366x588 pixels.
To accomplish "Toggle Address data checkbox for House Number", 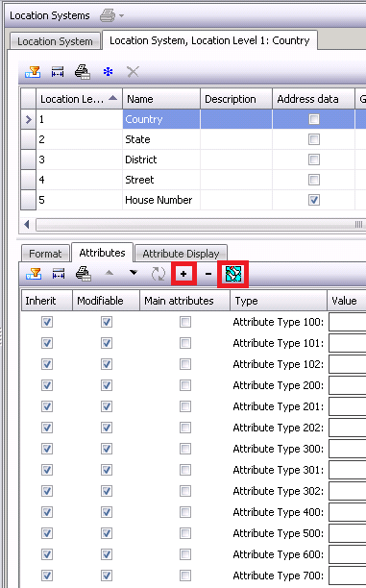I will tap(314, 200).
